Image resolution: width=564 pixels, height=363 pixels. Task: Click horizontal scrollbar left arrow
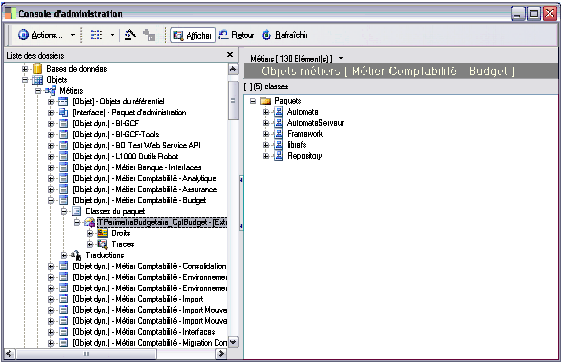(x=9, y=354)
